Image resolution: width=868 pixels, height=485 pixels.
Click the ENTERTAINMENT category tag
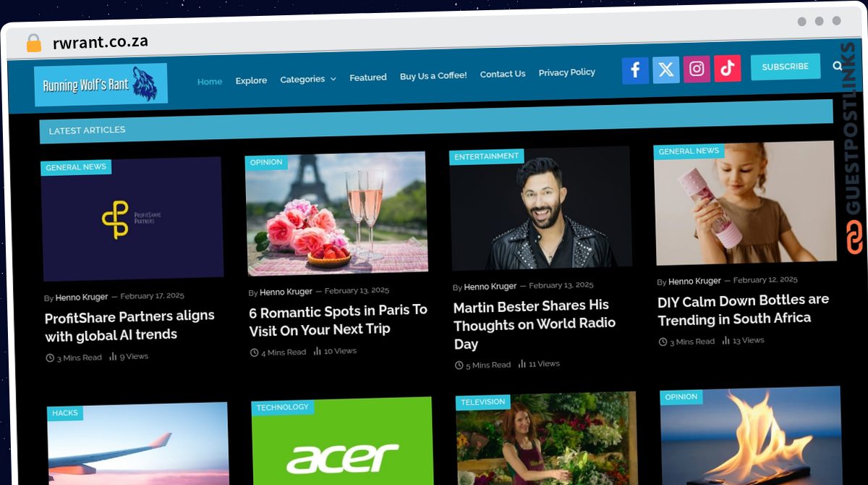(x=486, y=156)
